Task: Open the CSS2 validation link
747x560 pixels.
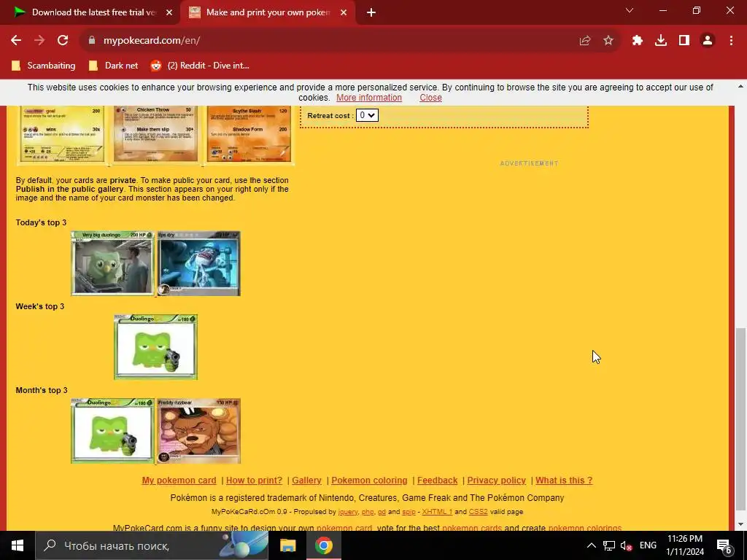Action: 478,512
